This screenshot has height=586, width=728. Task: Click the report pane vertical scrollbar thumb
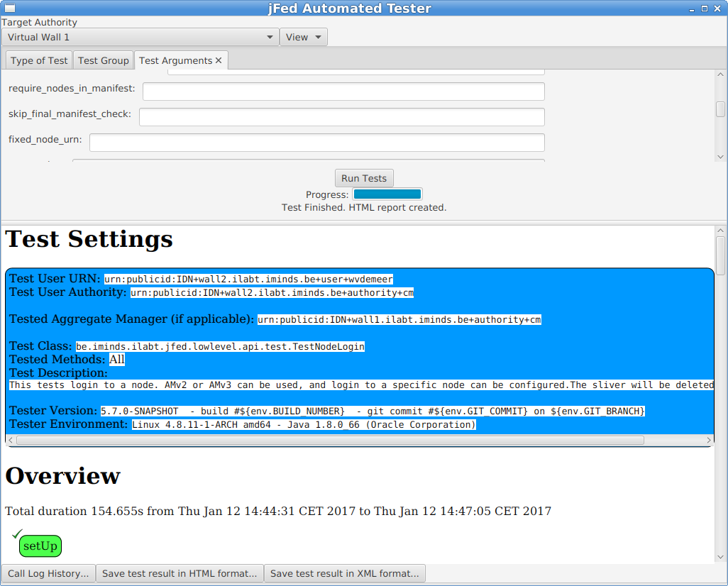pyautogui.click(x=720, y=256)
